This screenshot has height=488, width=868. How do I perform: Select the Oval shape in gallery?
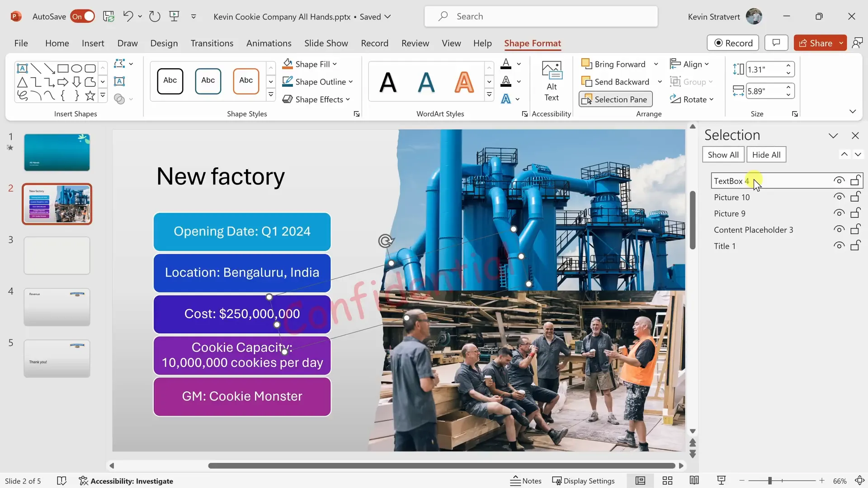[76, 68]
